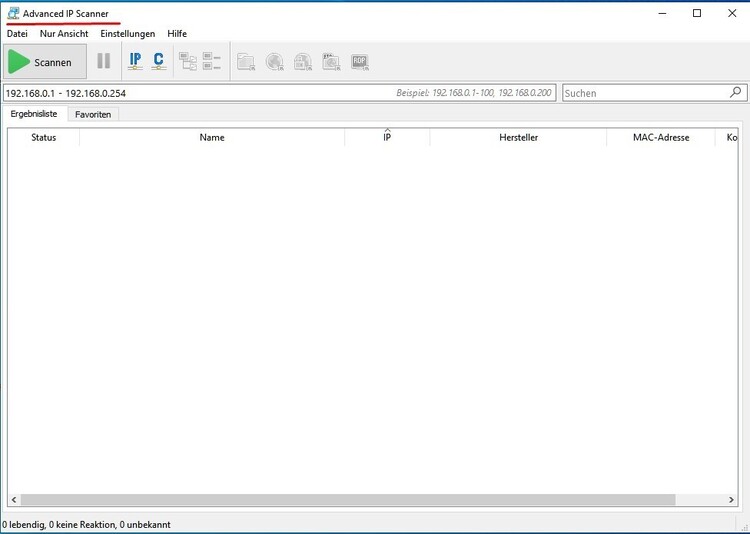Click the expand all tree icon

pos(188,62)
